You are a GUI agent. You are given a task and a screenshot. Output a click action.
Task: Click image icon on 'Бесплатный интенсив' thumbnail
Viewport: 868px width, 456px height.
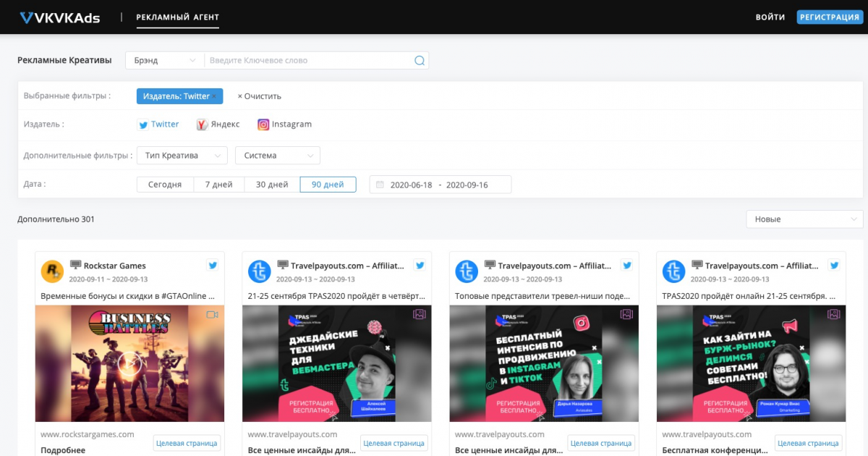coord(626,315)
